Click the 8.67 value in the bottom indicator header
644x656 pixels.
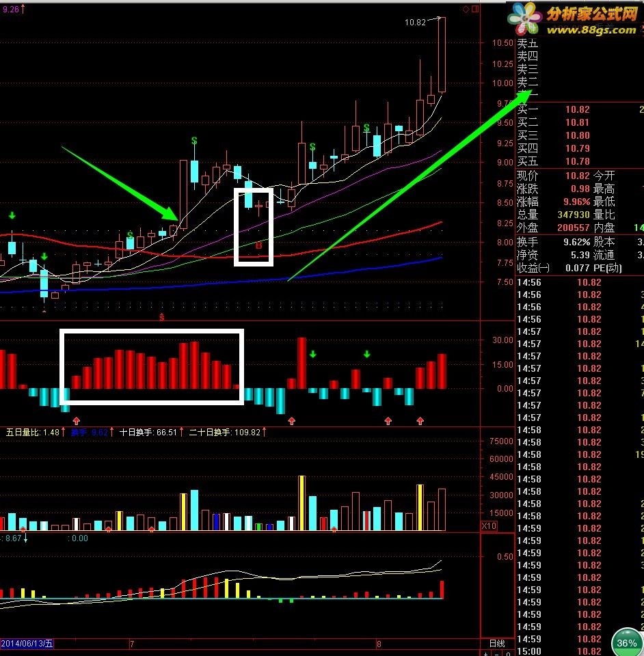click(13, 538)
